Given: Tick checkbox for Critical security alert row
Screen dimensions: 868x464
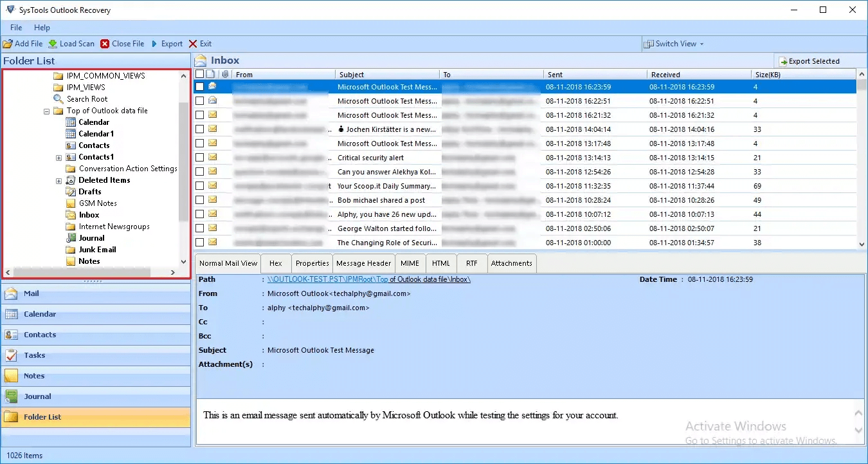Looking at the screenshot, I should pos(199,157).
